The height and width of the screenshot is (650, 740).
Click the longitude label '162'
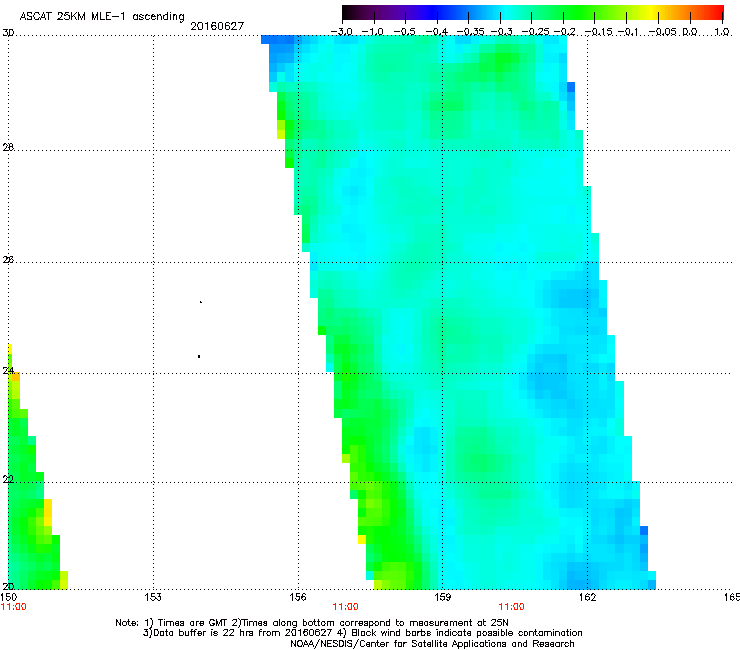point(588,597)
